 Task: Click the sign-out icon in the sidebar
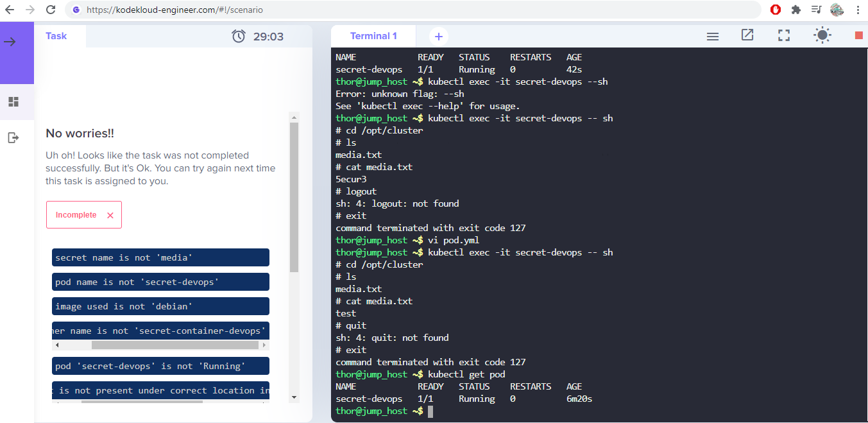[x=13, y=137]
